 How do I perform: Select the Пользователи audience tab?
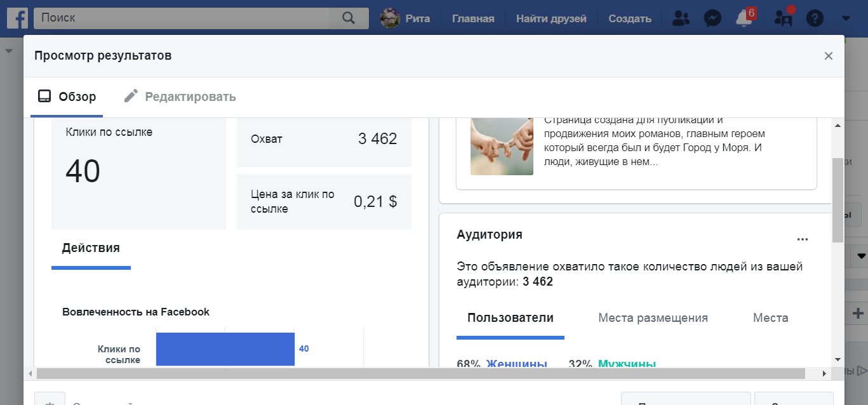510,318
